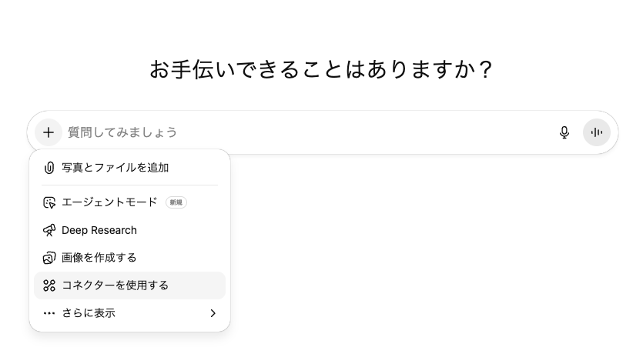Viewport: 633px width, 364px height.
Task: Click the Deep Research telescope icon
Action: point(49,230)
